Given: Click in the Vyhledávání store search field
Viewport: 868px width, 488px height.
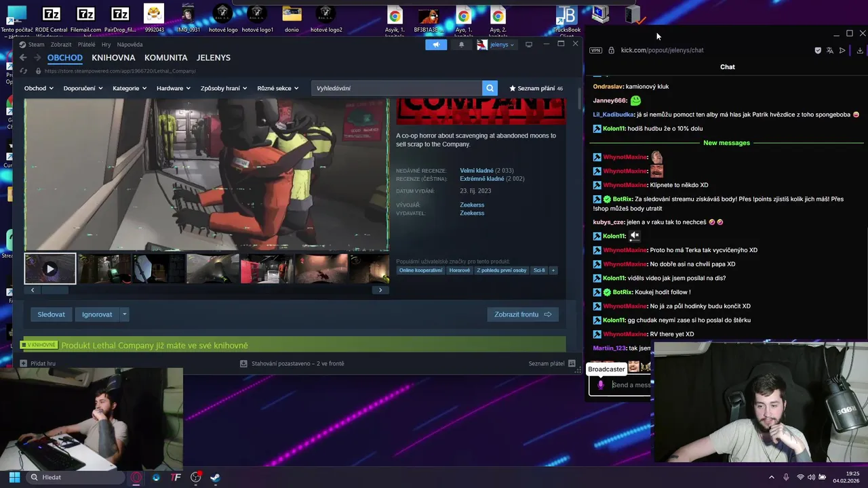Looking at the screenshot, I should [x=397, y=88].
